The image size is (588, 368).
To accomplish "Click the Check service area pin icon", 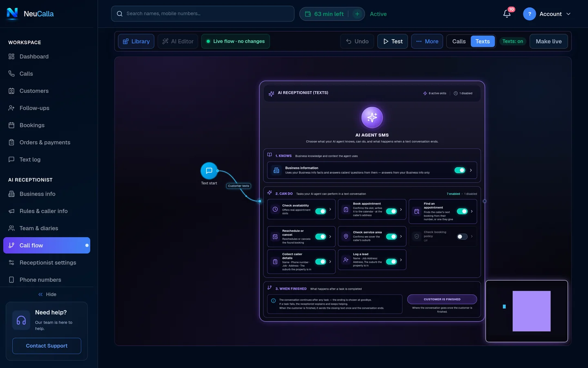I will [346, 236].
